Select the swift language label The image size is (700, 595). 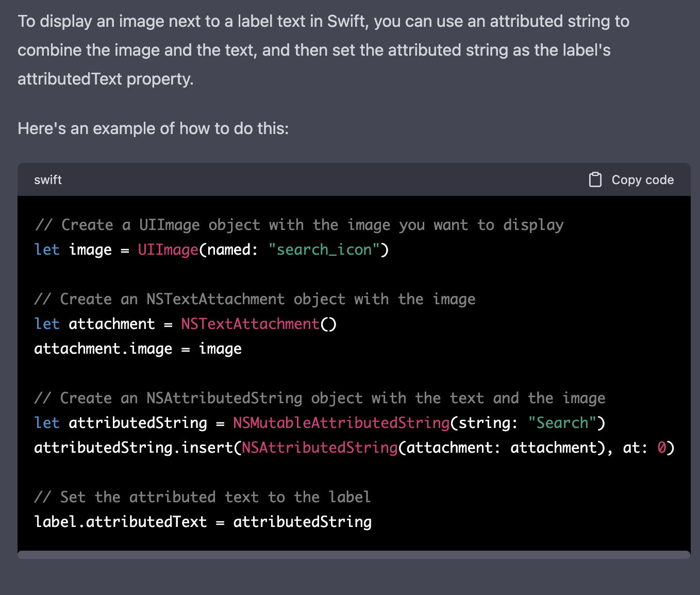pyautogui.click(x=47, y=179)
